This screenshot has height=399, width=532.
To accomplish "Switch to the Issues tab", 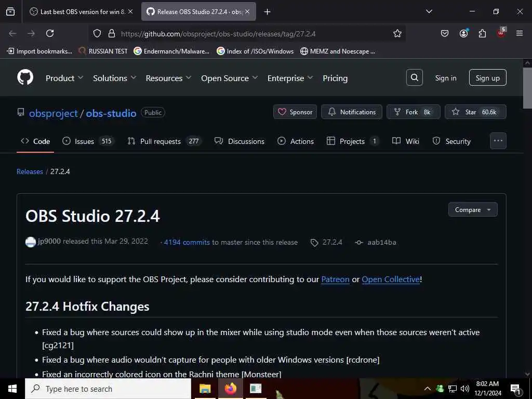I will pos(88,141).
